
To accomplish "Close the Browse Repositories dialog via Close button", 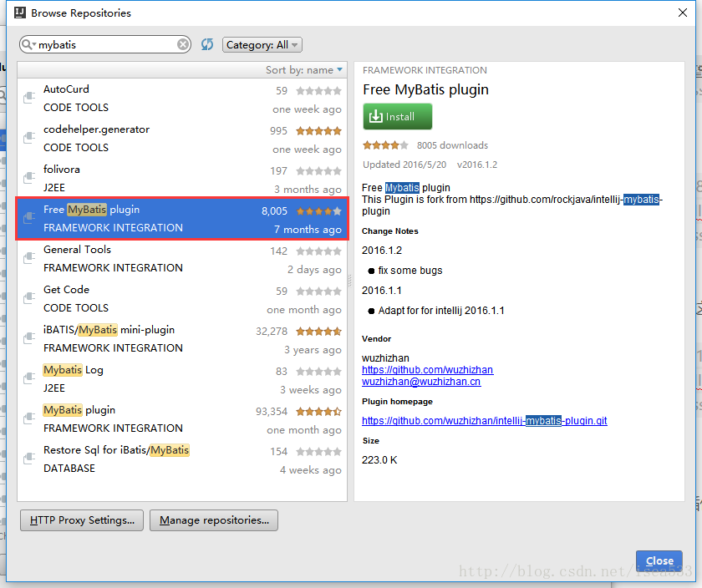I will (x=659, y=560).
